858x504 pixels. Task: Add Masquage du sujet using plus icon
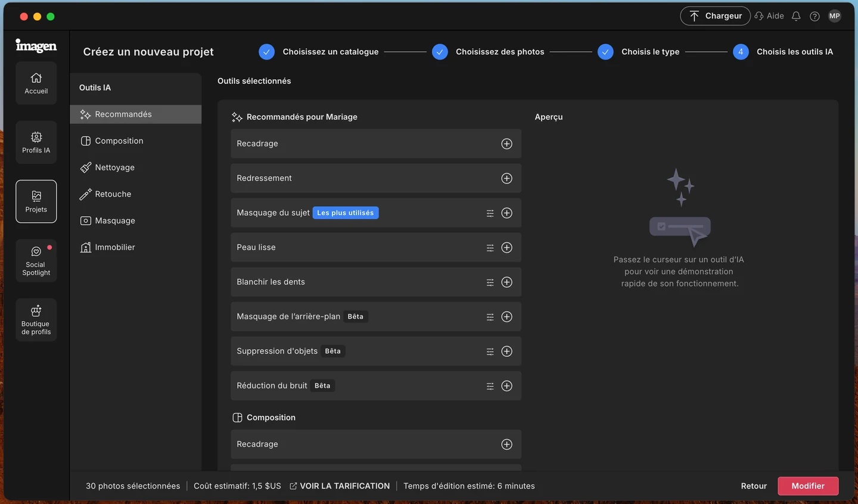coord(506,213)
